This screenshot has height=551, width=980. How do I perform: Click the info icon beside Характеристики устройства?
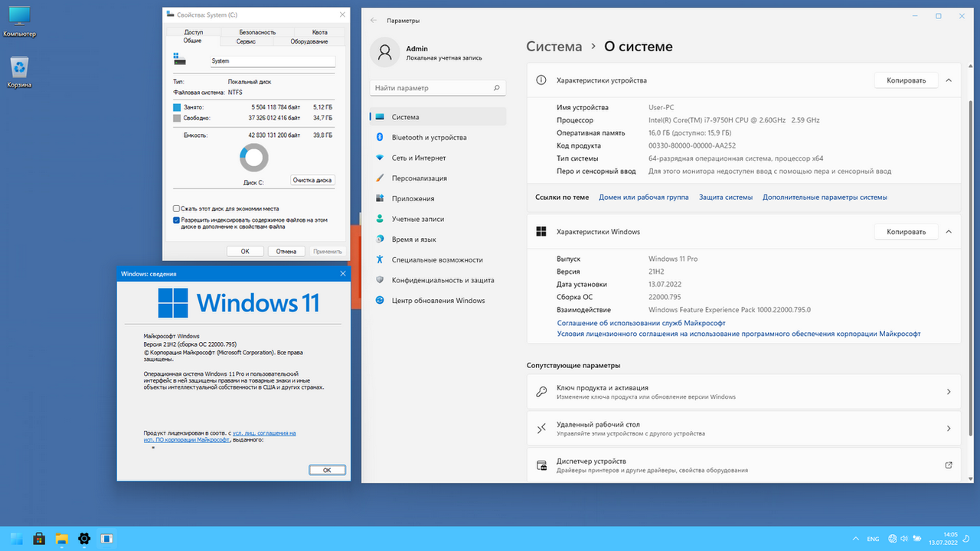[x=541, y=80]
